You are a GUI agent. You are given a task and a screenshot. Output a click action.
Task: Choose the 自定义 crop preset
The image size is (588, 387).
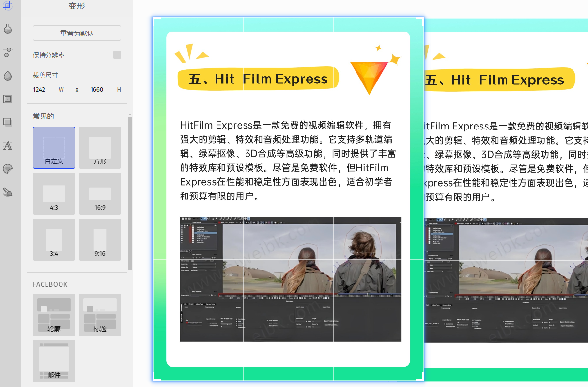pos(54,147)
